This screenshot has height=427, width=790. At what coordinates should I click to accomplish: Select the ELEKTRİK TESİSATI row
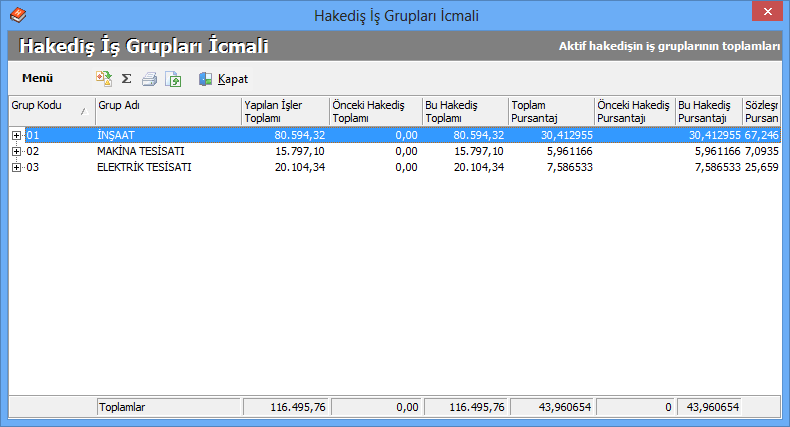pos(144,167)
